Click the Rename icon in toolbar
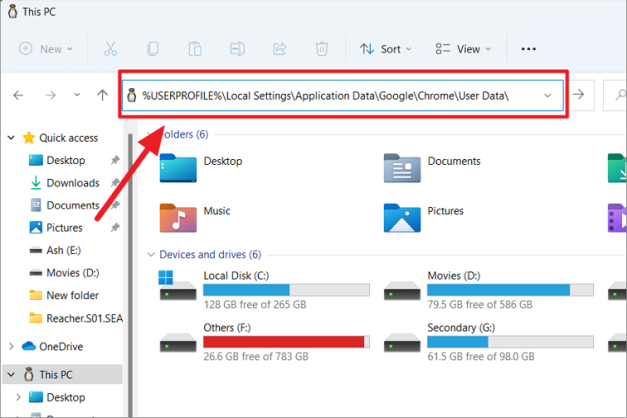627x418 pixels. pos(238,48)
